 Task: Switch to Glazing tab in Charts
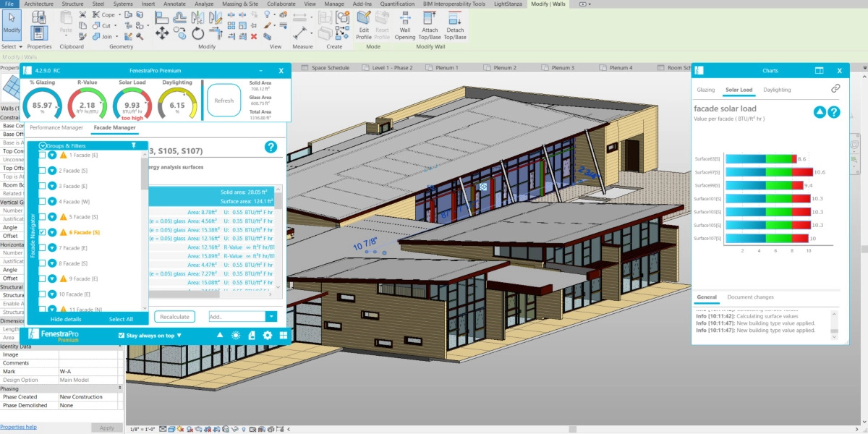click(x=705, y=90)
